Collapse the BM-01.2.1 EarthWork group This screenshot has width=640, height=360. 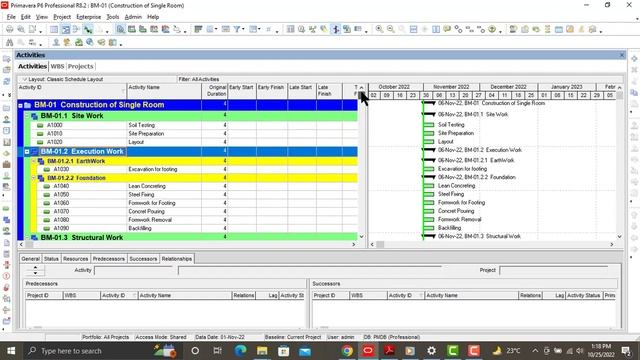coord(34,161)
